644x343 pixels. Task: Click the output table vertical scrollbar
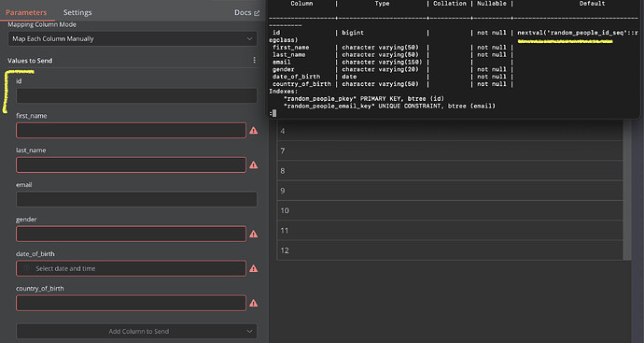coord(627,189)
